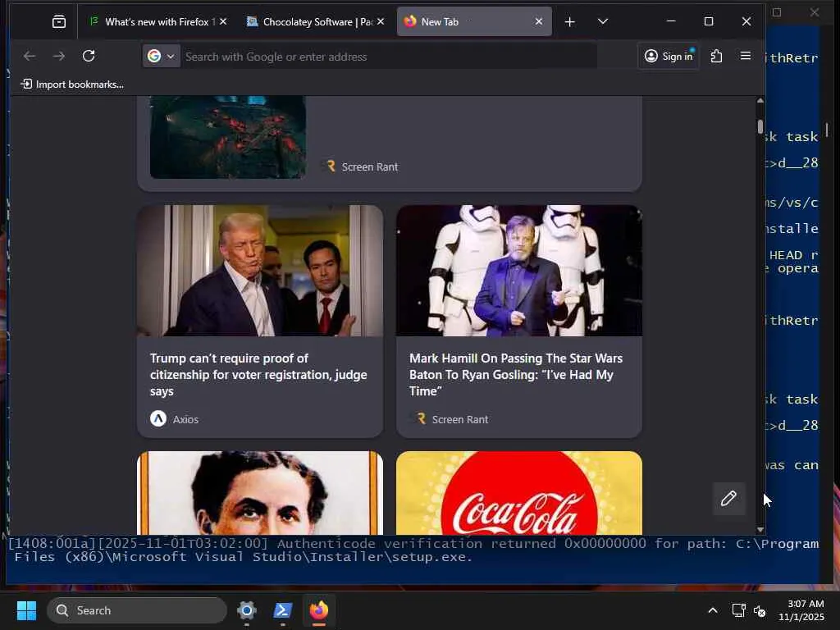
Task: Click the dark Screen Rant story thumbnail at top
Action: tap(228, 137)
